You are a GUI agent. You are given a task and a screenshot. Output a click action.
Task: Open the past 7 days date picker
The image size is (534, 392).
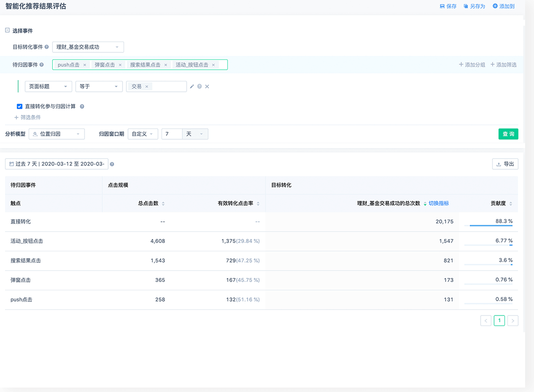pyautogui.click(x=56, y=164)
